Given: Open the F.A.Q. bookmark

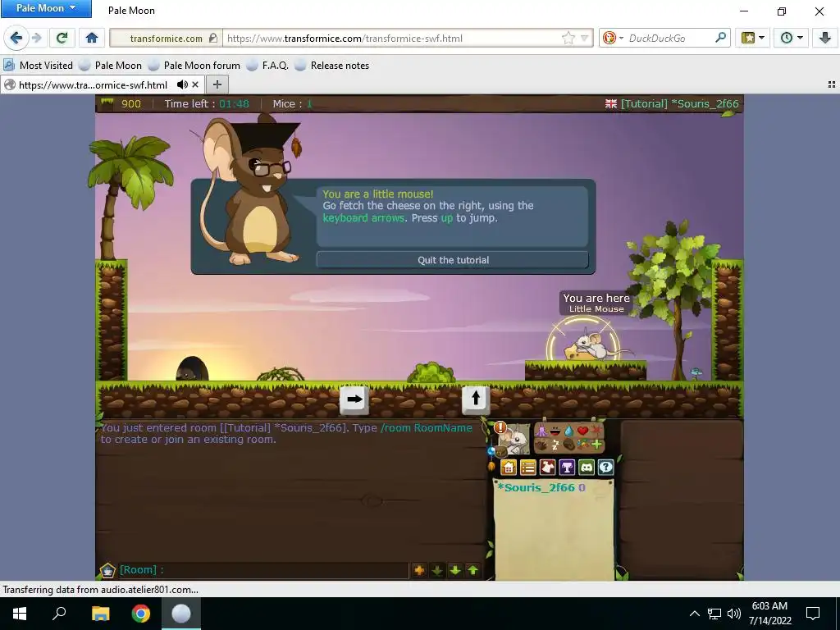Looking at the screenshot, I should (268, 66).
